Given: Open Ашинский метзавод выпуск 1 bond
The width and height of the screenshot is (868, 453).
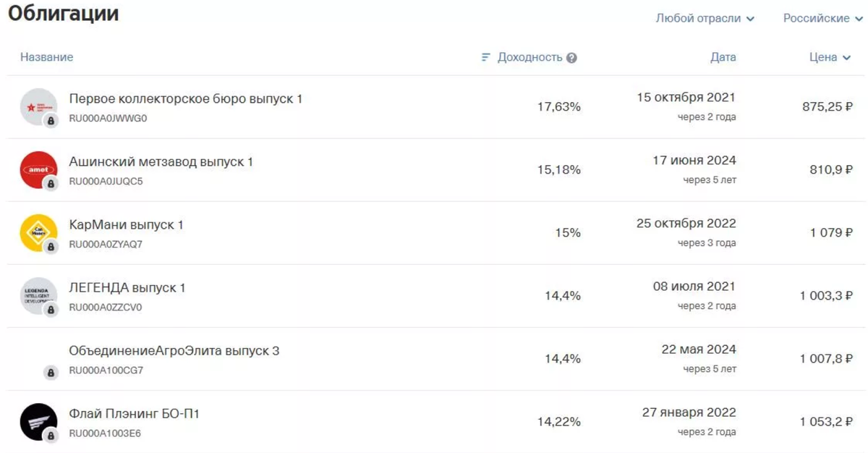Looking at the screenshot, I should 161,161.
